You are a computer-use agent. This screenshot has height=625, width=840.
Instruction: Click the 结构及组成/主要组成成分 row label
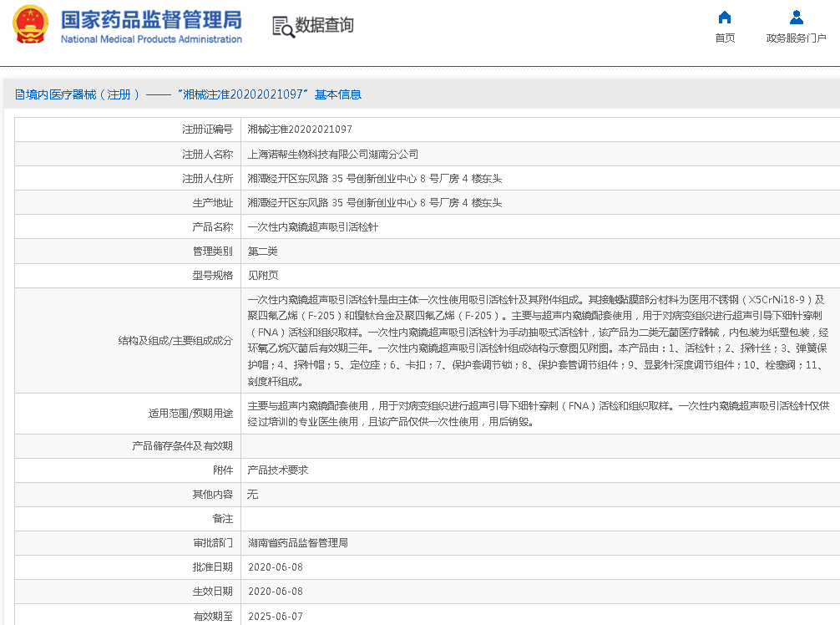[175, 341]
